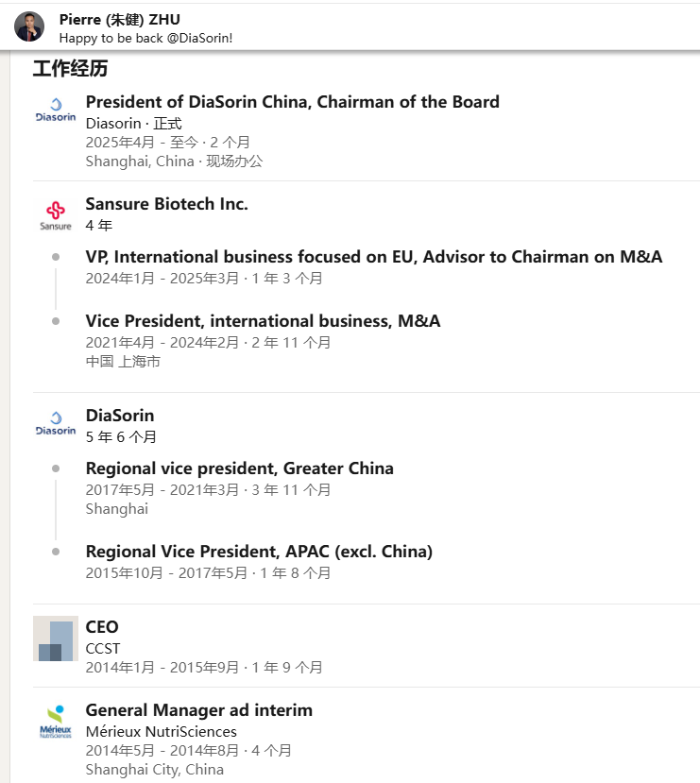This screenshot has width=700, height=783.
Task: Select Regional Vice President, APAC (excl. China) role
Action: 259,552
